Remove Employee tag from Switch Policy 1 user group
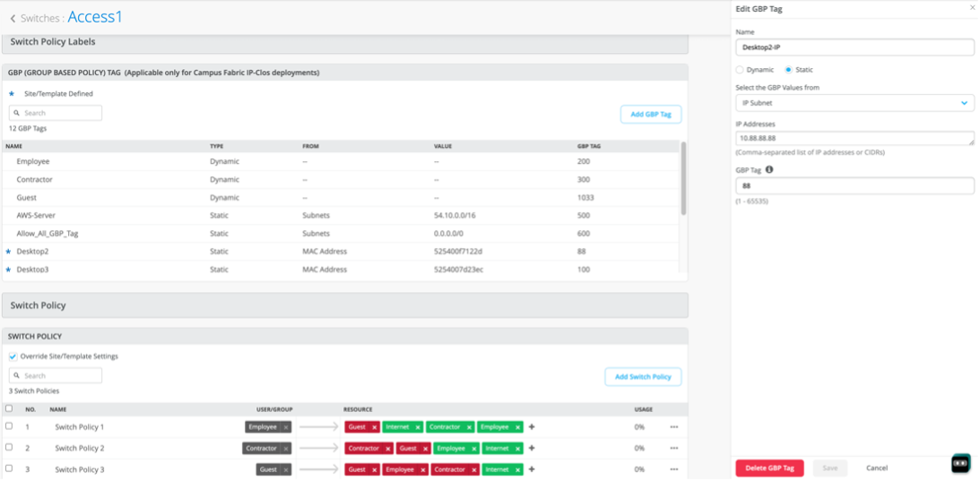 click(286, 427)
